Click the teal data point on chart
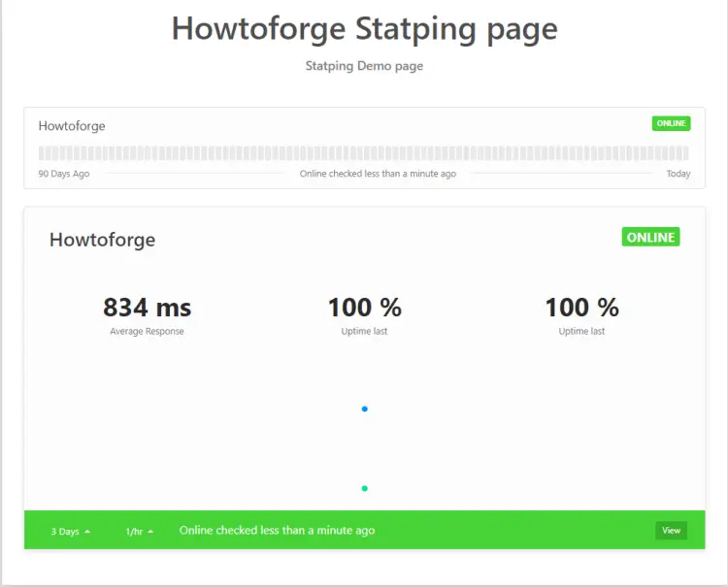Image resolution: width=728 pixels, height=587 pixels. 364,488
